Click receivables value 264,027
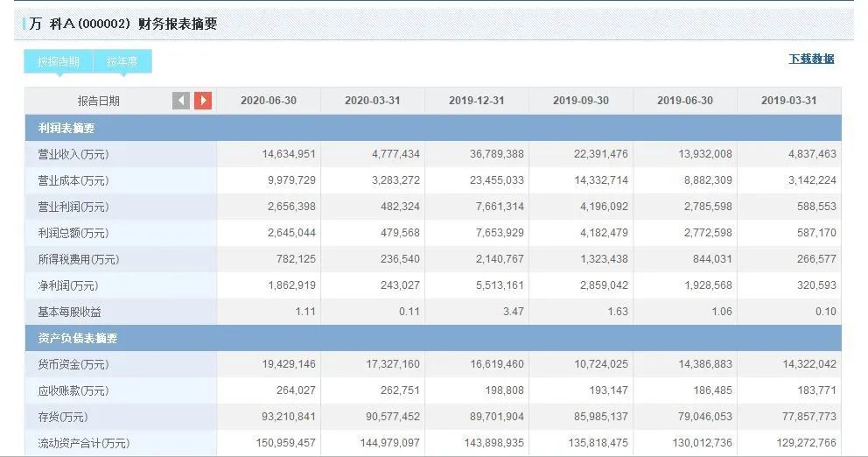This screenshot has width=868, height=457. (296, 390)
